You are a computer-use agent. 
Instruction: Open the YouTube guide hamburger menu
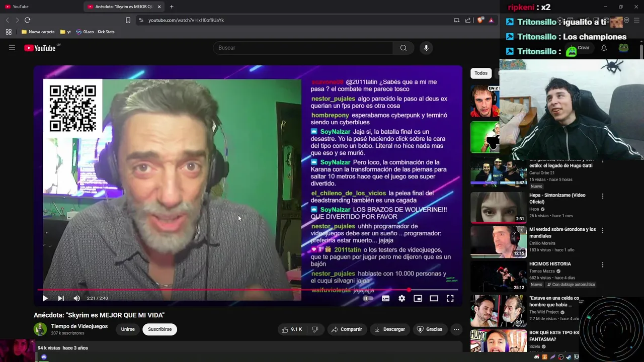pyautogui.click(x=12, y=48)
